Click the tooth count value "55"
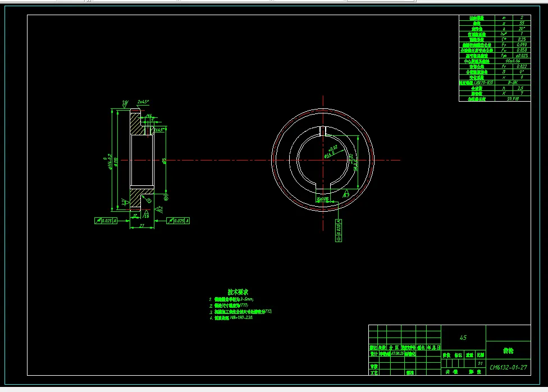Screen dimensions: 548x392 click(522, 23)
